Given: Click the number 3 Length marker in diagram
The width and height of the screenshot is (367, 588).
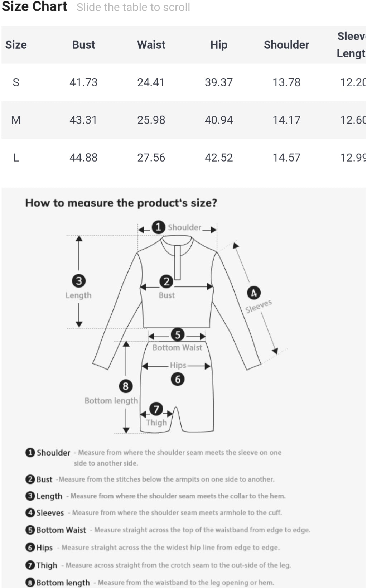Looking at the screenshot, I should [x=79, y=281].
